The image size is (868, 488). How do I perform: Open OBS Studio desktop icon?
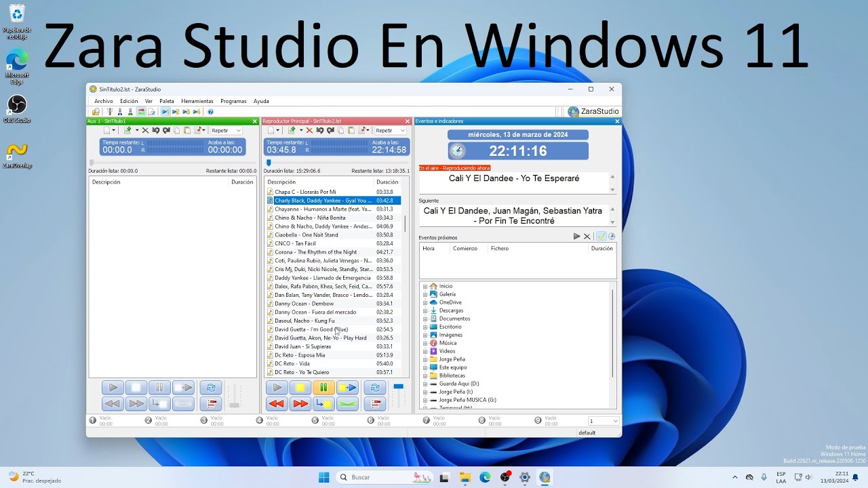pyautogui.click(x=17, y=108)
